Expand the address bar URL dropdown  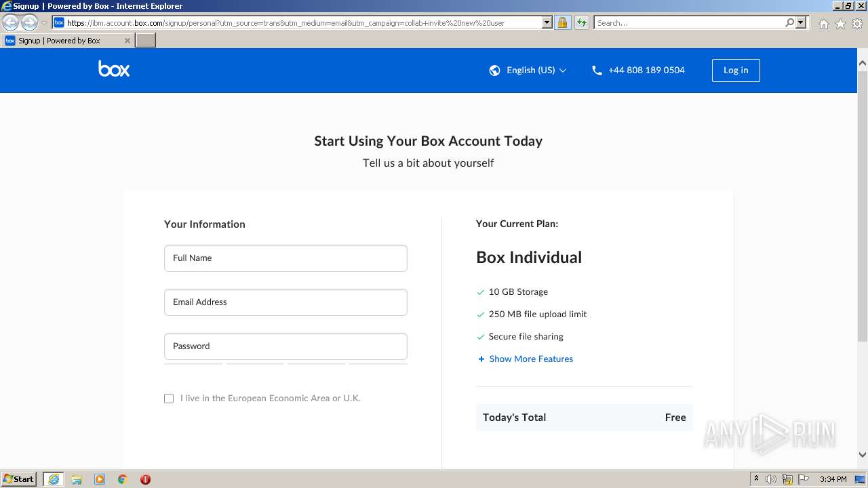tap(547, 22)
